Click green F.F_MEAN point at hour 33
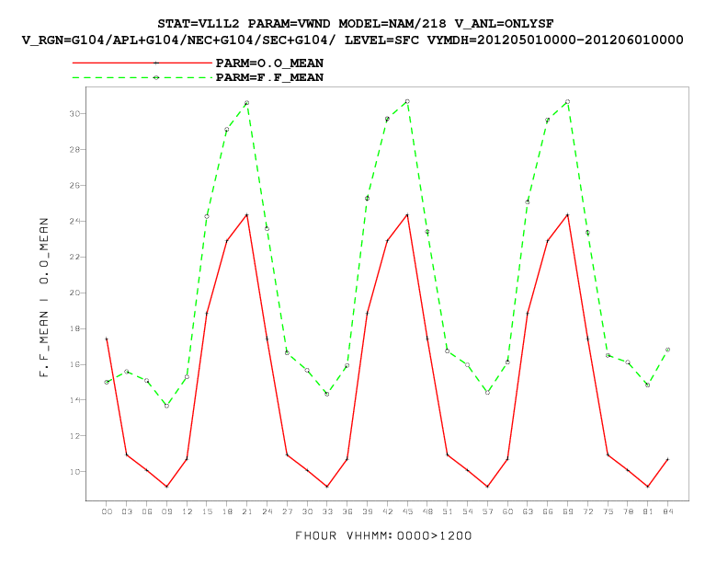 tap(327, 394)
